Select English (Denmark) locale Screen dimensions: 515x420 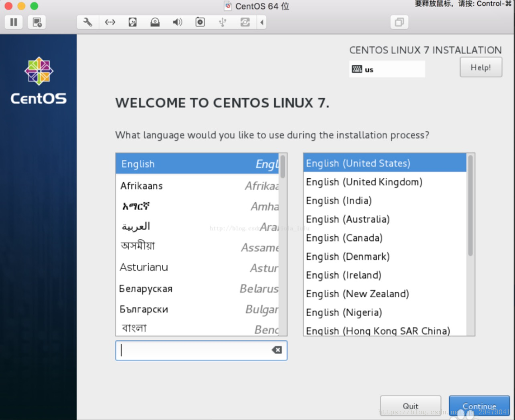pyautogui.click(x=385, y=256)
